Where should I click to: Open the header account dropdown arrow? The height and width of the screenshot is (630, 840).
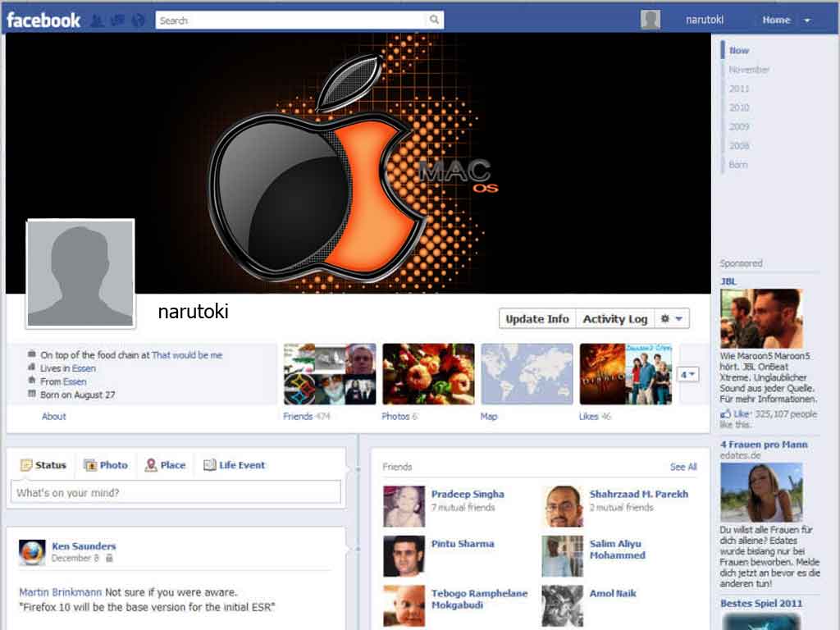tap(807, 21)
